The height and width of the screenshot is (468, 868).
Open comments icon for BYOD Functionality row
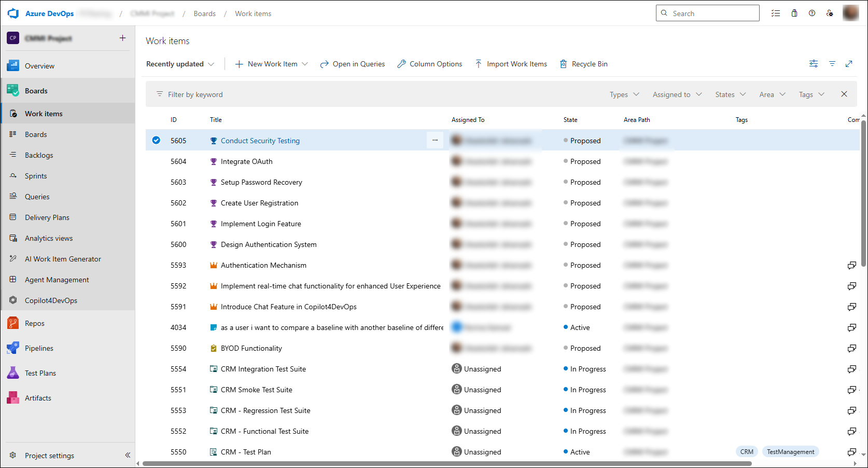click(851, 348)
